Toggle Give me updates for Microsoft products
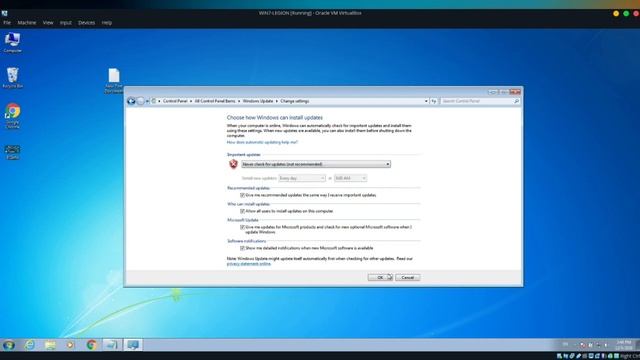This screenshot has height=360, width=640. (x=242, y=227)
